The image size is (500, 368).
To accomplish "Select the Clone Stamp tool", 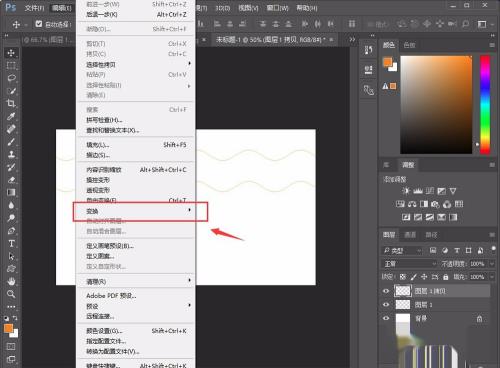I will pos(11,154).
